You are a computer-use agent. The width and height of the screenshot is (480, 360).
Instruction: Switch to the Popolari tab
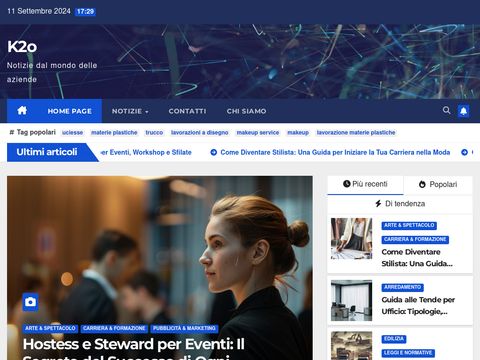pyautogui.click(x=438, y=185)
